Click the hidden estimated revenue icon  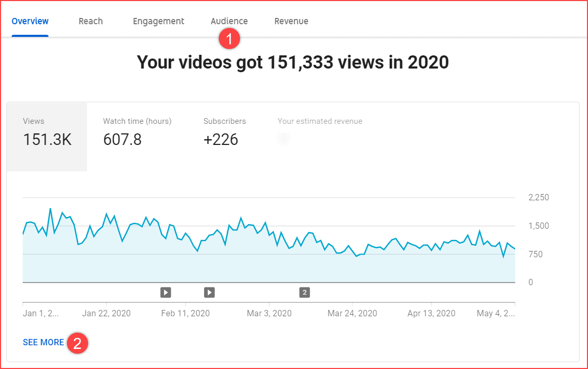[x=284, y=138]
